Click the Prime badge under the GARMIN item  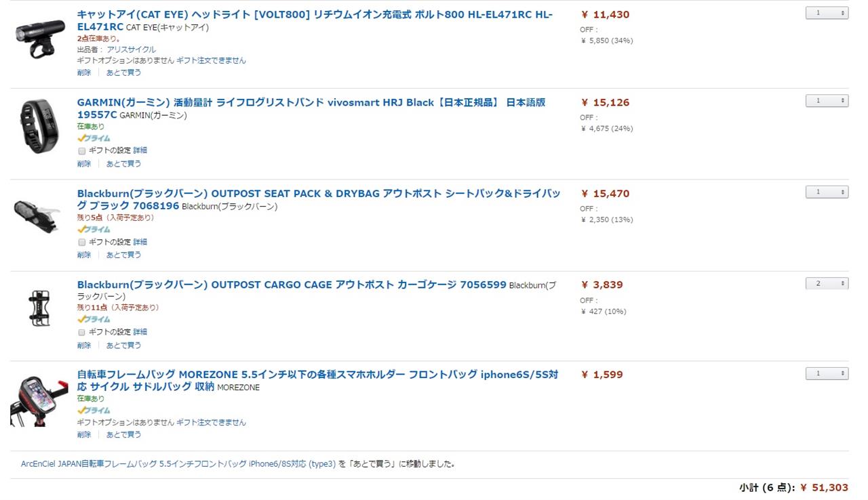click(94, 138)
